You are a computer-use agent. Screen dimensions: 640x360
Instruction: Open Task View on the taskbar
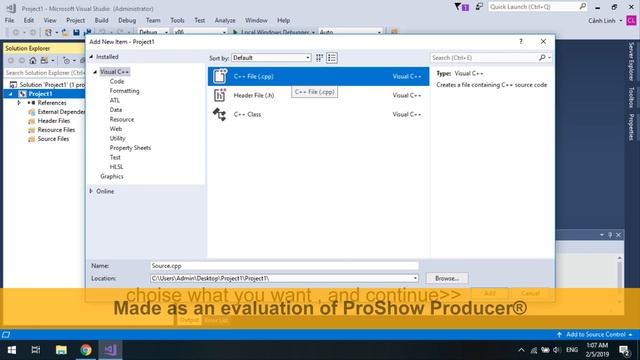[36, 350]
